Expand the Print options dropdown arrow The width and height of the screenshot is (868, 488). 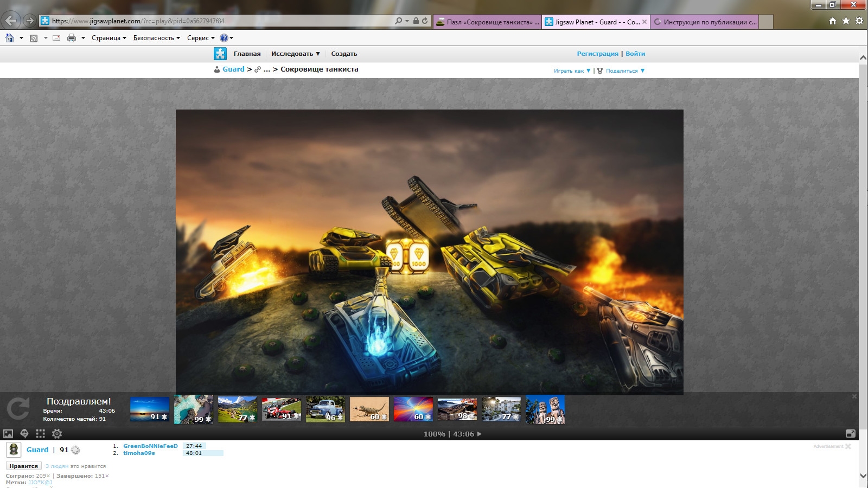(83, 38)
